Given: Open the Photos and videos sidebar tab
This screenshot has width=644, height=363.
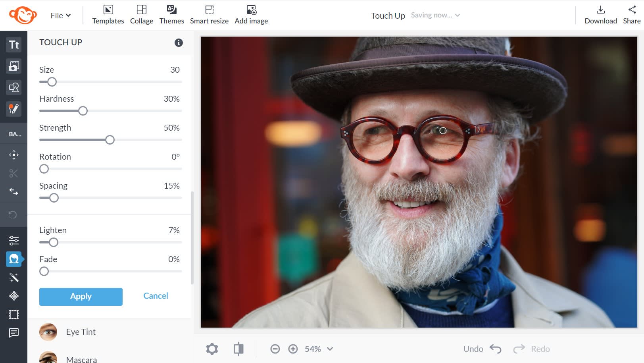Looking at the screenshot, I should point(14,66).
